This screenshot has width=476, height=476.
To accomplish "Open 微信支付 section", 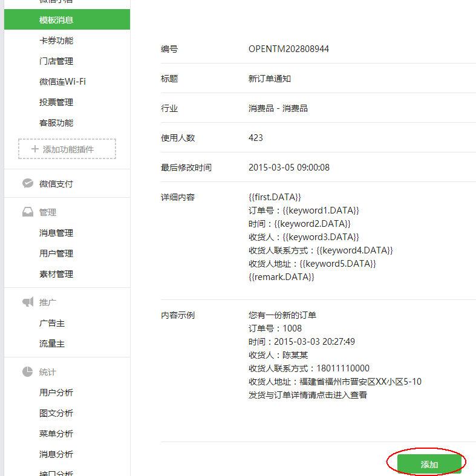I will click(56, 184).
